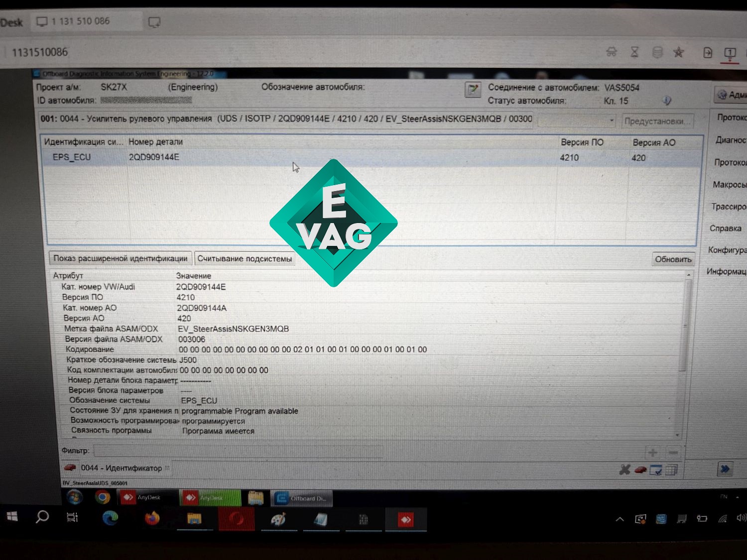Click the Показ расширенной идентификации button
Screen dimensions: 747x560
click(x=120, y=258)
